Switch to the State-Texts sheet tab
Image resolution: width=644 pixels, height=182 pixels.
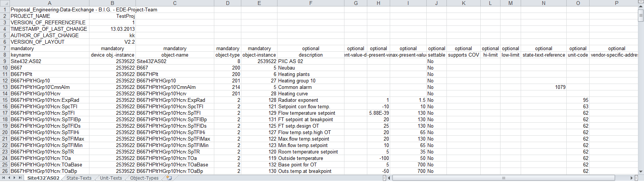[x=79, y=178]
